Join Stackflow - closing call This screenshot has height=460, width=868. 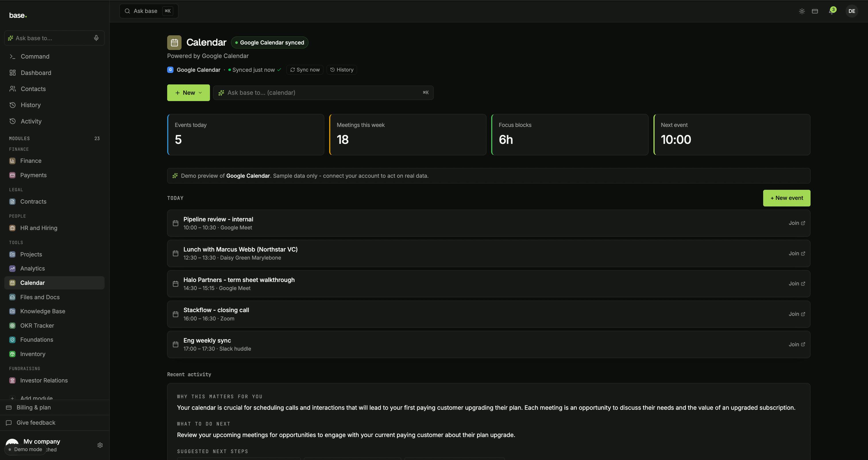[x=796, y=314]
